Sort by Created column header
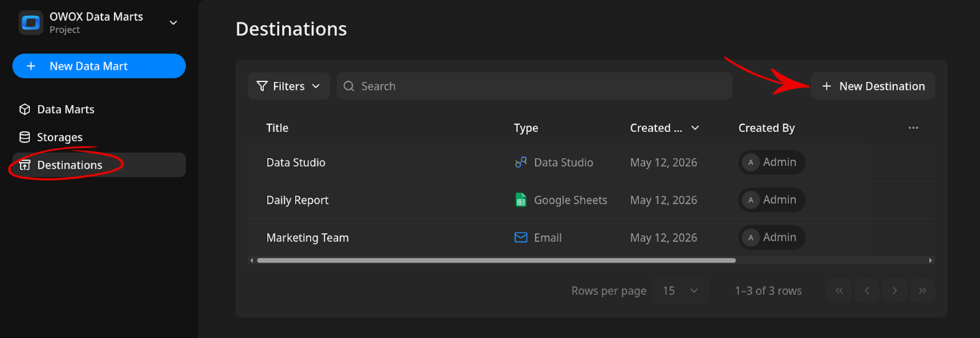 (664, 128)
